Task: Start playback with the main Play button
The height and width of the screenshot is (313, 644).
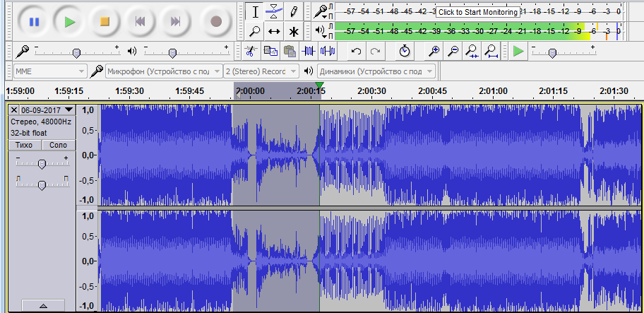Action: click(x=70, y=21)
